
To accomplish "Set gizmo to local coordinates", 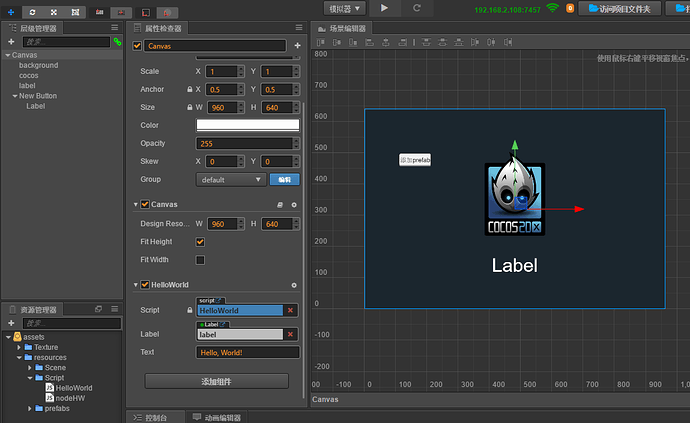I will (x=146, y=13).
